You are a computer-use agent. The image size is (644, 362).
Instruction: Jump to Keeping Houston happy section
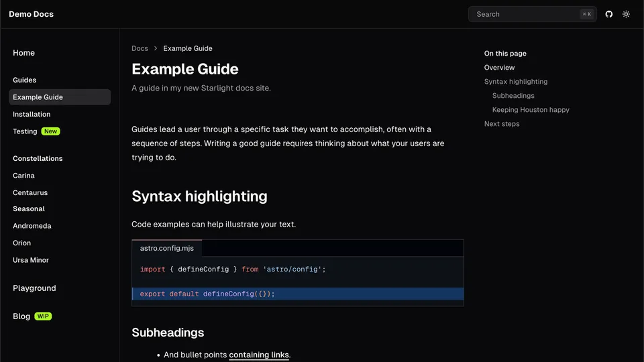[x=531, y=110]
